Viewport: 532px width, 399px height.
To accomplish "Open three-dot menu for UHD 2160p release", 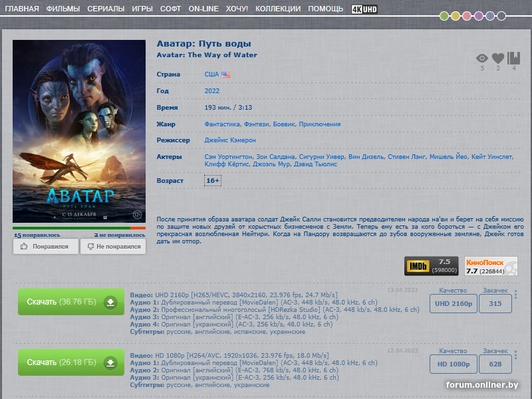I will click(516, 295).
